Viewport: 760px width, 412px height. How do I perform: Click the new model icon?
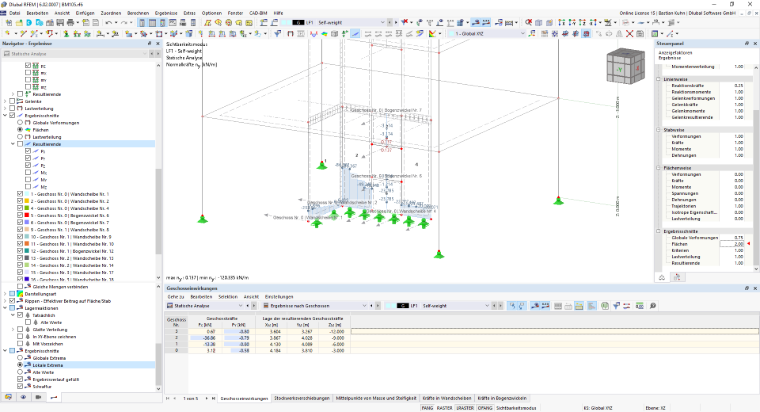pos(9,23)
